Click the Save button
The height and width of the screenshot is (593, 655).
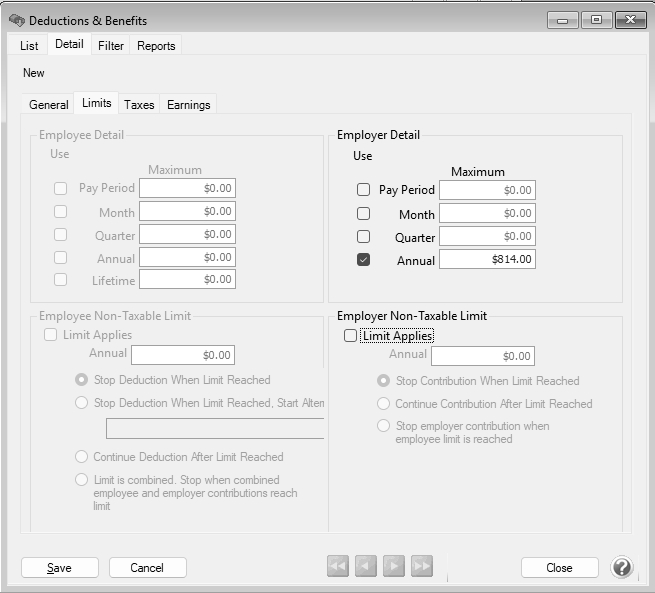coord(59,568)
